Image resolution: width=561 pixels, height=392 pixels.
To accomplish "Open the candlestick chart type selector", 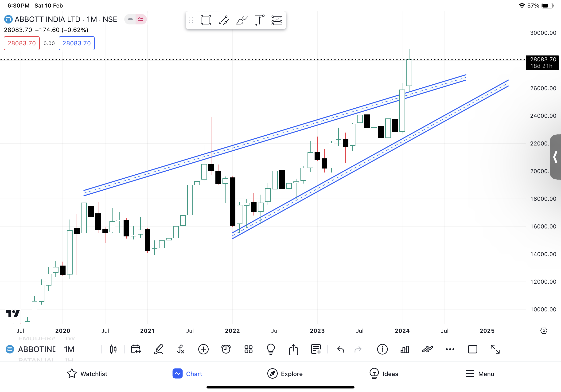I will click(113, 349).
